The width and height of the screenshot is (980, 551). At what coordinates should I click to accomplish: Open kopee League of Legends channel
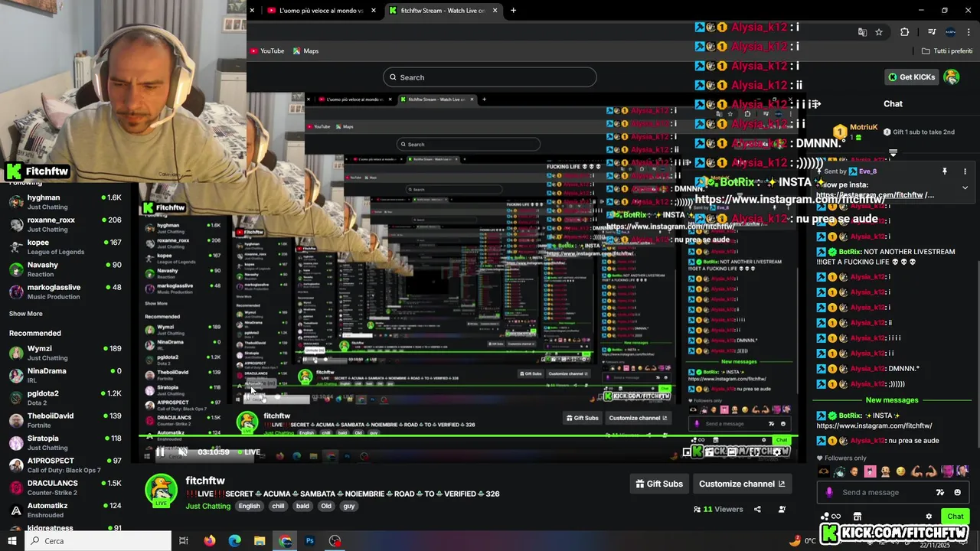[x=65, y=246]
